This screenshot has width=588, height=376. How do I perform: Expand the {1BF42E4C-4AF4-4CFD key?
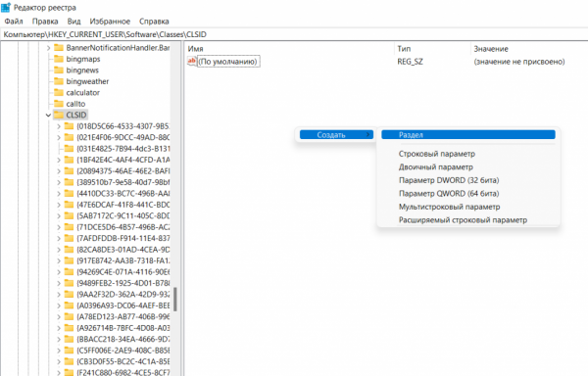coord(59,160)
